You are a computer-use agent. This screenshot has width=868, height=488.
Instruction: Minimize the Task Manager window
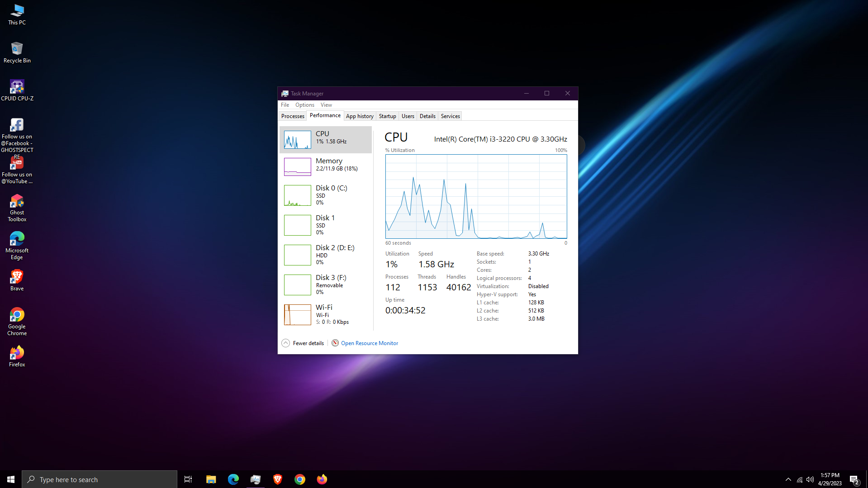pos(526,93)
